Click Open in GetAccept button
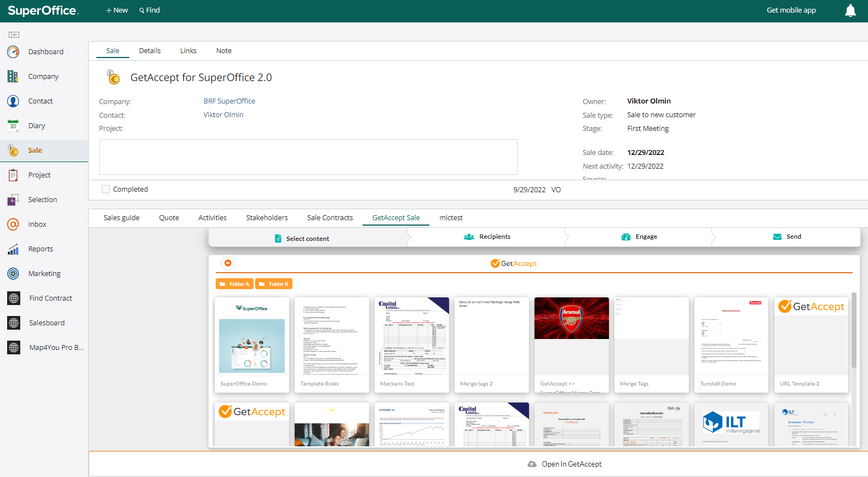The image size is (868, 477). click(565, 464)
